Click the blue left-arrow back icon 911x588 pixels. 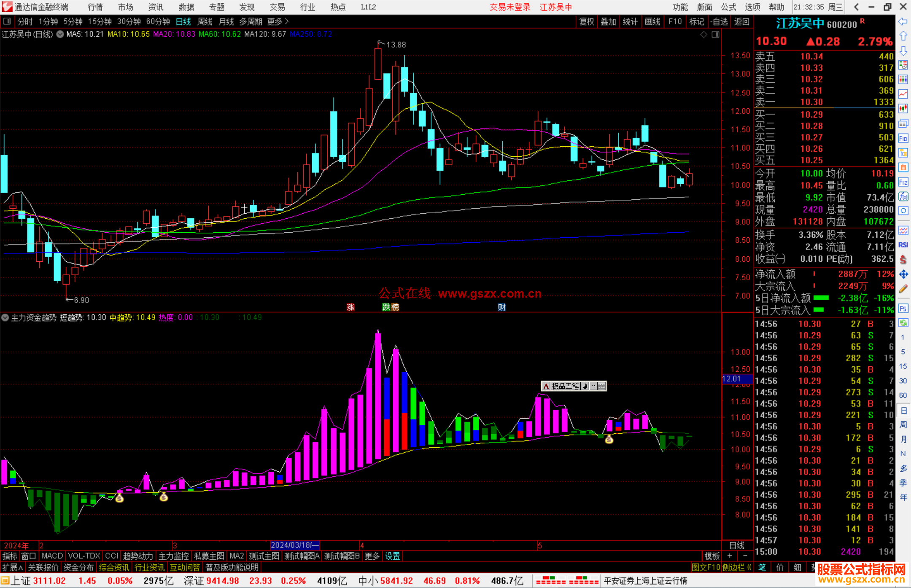tap(903, 21)
